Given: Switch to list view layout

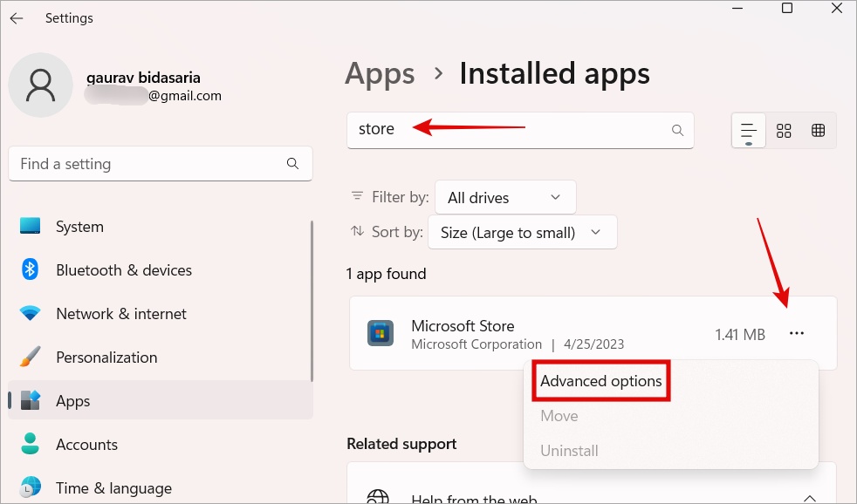Looking at the screenshot, I should 748,131.
